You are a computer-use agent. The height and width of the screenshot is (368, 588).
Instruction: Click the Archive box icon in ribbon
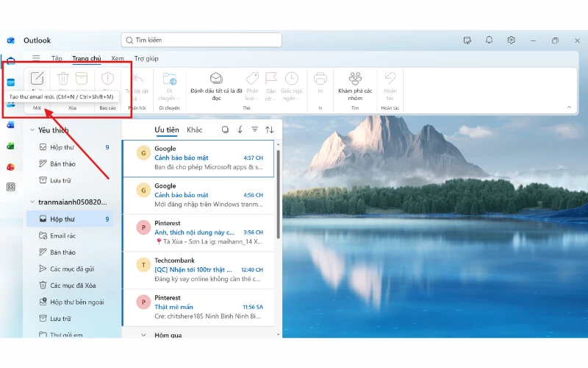click(82, 78)
